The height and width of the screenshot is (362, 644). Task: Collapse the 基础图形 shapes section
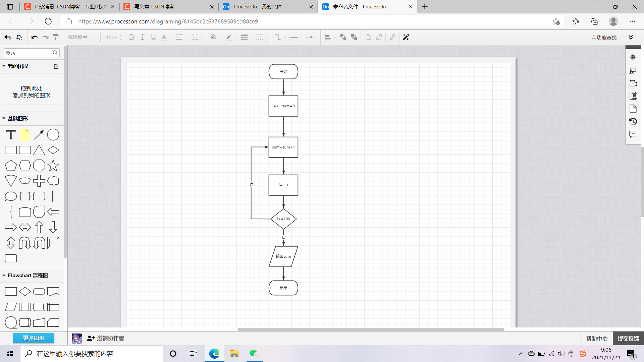(x=18, y=118)
